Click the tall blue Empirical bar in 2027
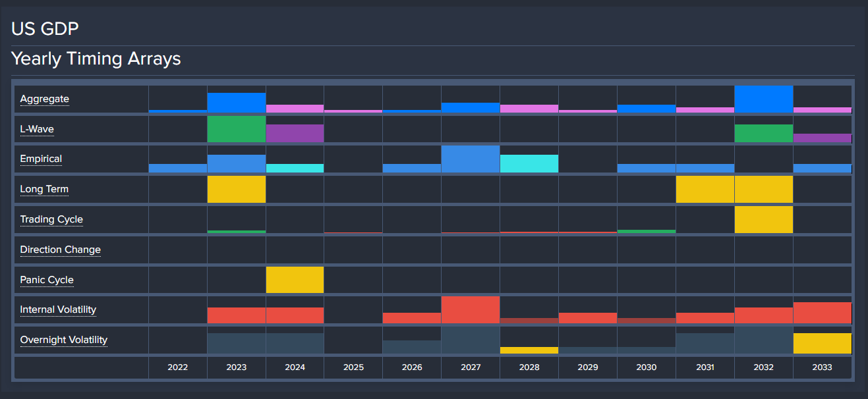The width and height of the screenshot is (868, 399). 471,159
